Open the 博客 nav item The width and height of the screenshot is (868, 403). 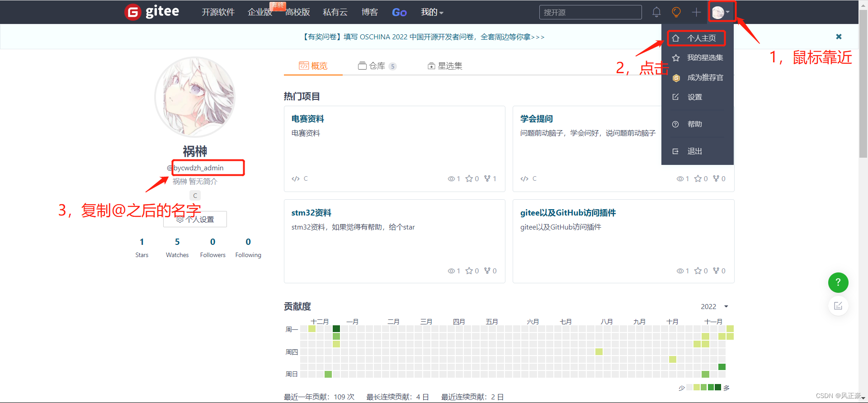click(369, 12)
